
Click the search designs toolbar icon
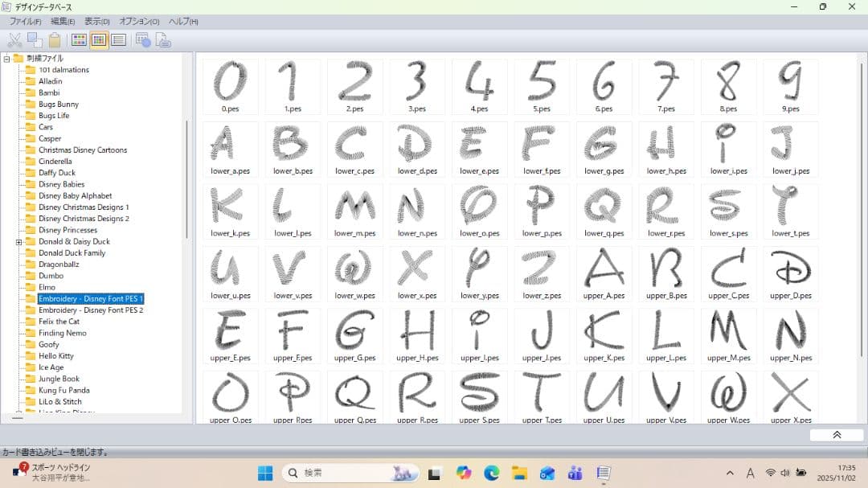[x=143, y=40]
